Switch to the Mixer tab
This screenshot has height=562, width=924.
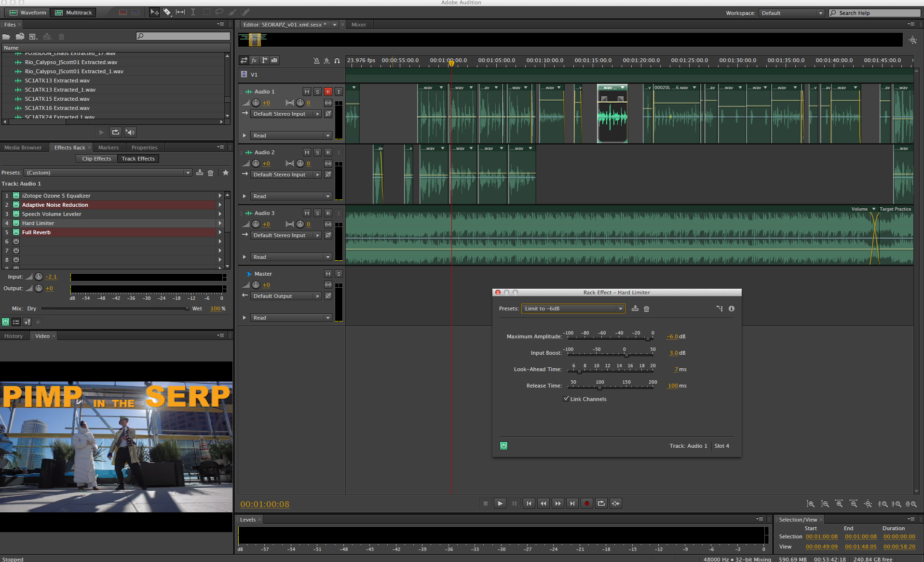(x=358, y=25)
